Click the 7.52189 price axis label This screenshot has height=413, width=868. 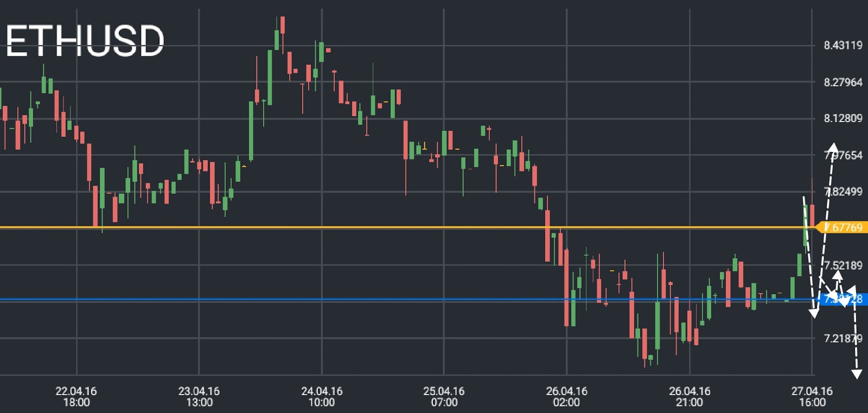click(x=843, y=265)
